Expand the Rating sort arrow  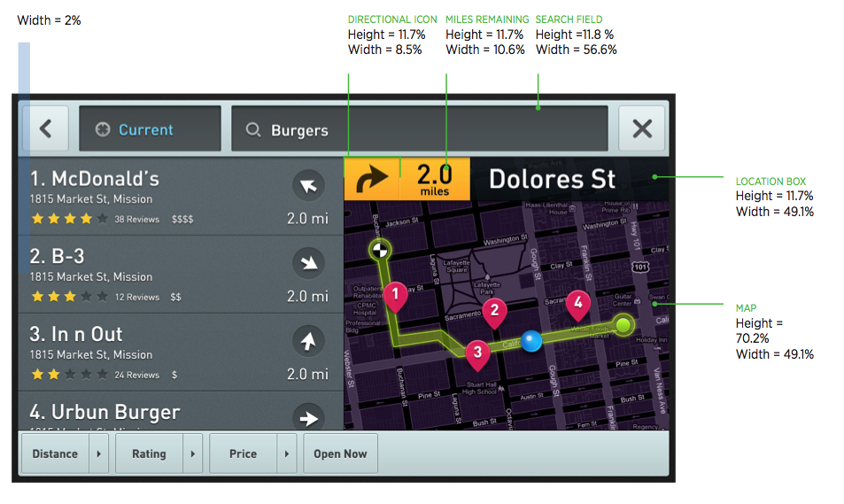coord(193,454)
